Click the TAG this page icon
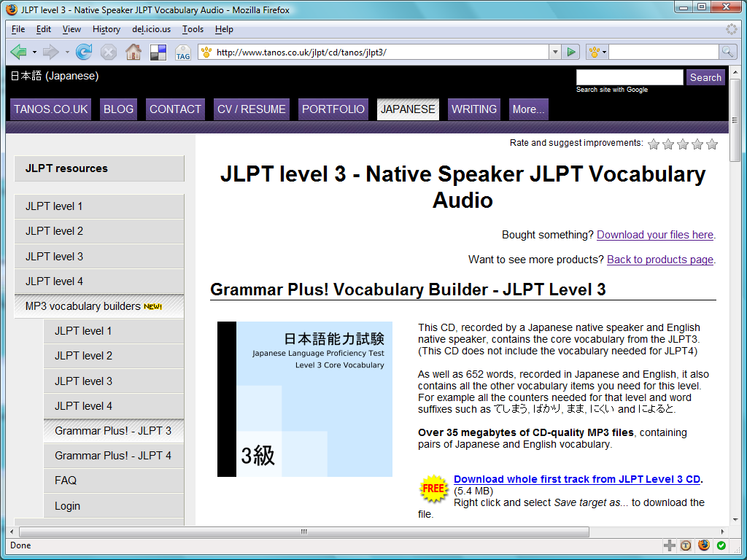Image resolution: width=747 pixels, height=560 pixels. [182, 52]
